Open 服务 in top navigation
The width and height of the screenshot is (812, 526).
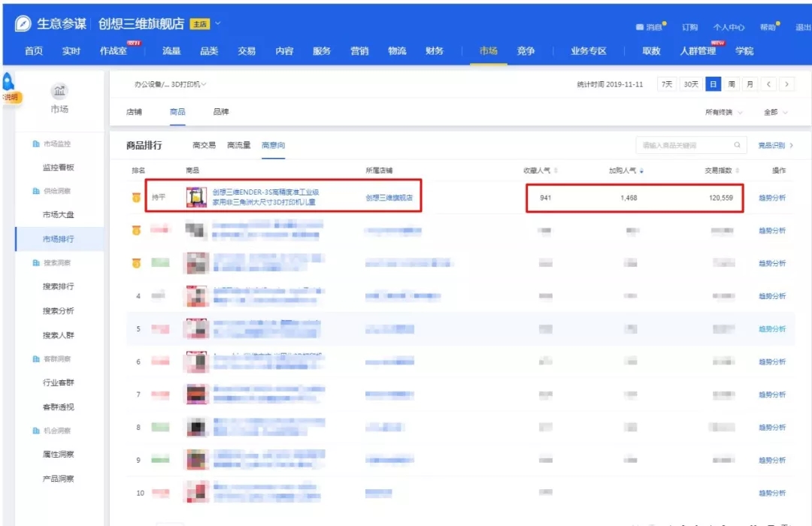coord(322,51)
